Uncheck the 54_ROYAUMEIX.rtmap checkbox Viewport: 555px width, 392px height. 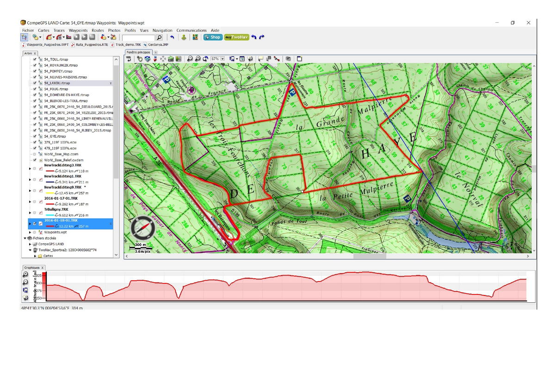[35, 66]
